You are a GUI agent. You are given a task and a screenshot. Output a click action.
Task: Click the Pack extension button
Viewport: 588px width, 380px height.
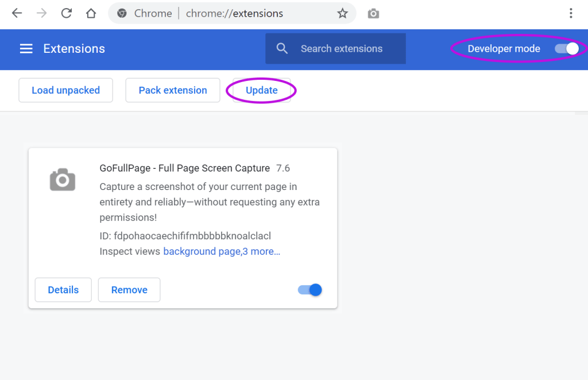(x=172, y=90)
